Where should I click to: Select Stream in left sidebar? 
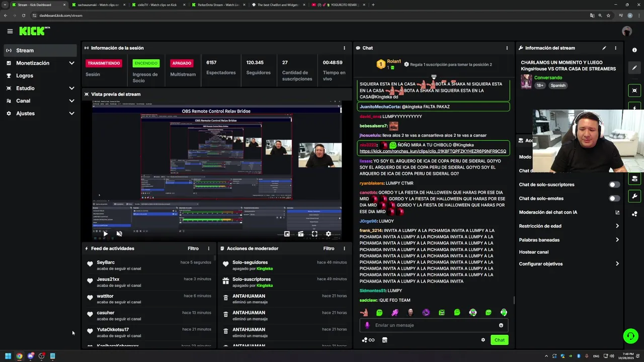[40, 50]
